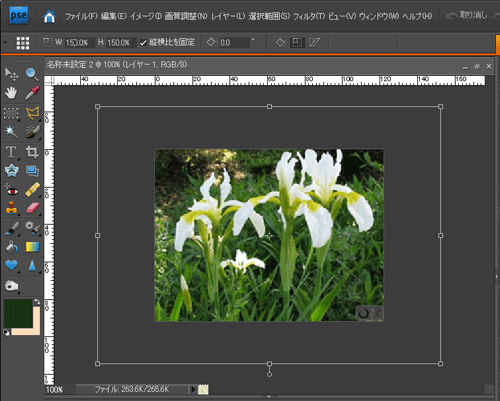Swap foreground and background colors
500x401 pixels.
tap(37, 302)
